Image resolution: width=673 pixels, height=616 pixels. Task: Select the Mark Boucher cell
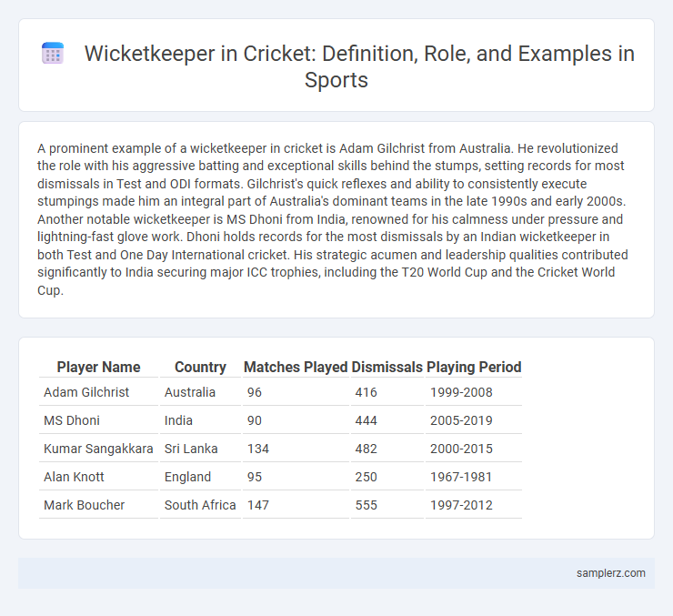click(x=98, y=505)
